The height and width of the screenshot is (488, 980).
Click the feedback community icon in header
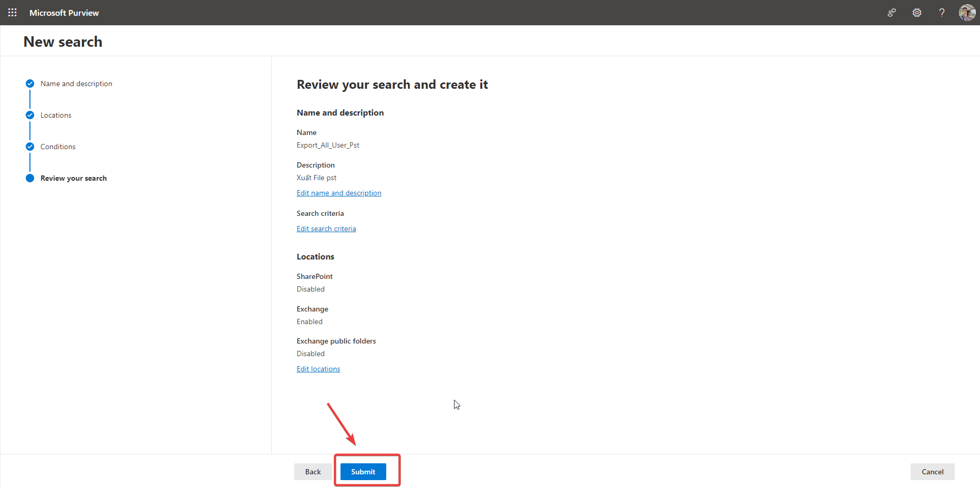pyautogui.click(x=892, y=13)
